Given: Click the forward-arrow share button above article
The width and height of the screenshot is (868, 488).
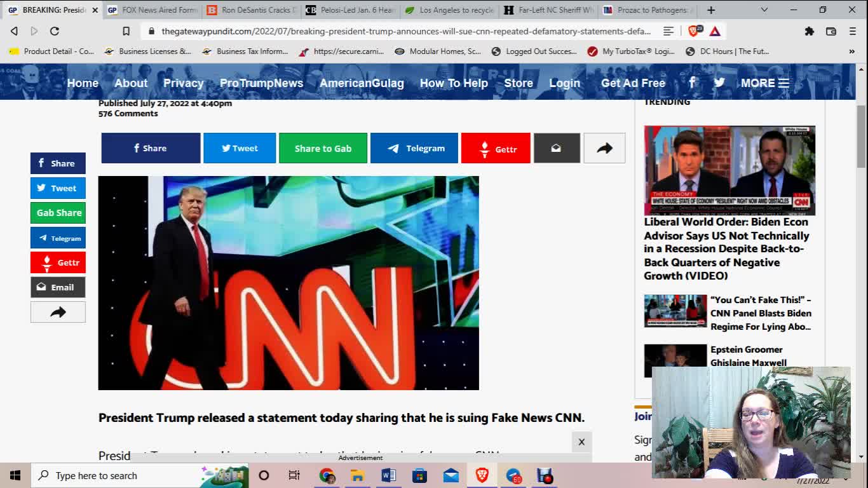Looking at the screenshot, I should click(x=604, y=148).
